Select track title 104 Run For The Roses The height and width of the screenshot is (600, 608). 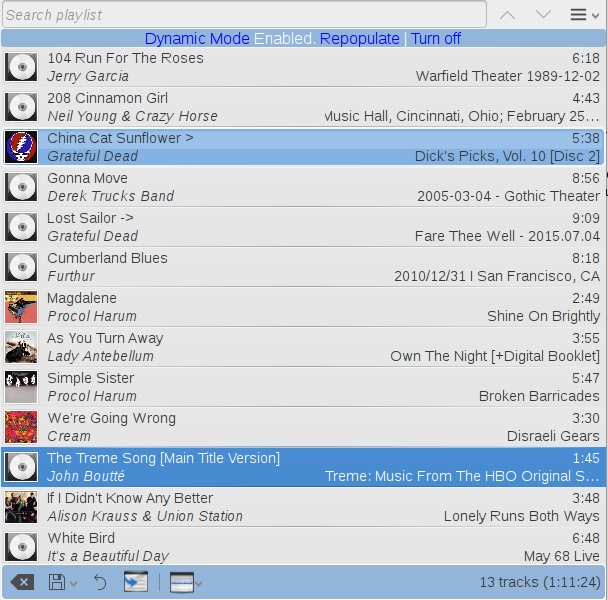click(x=125, y=58)
